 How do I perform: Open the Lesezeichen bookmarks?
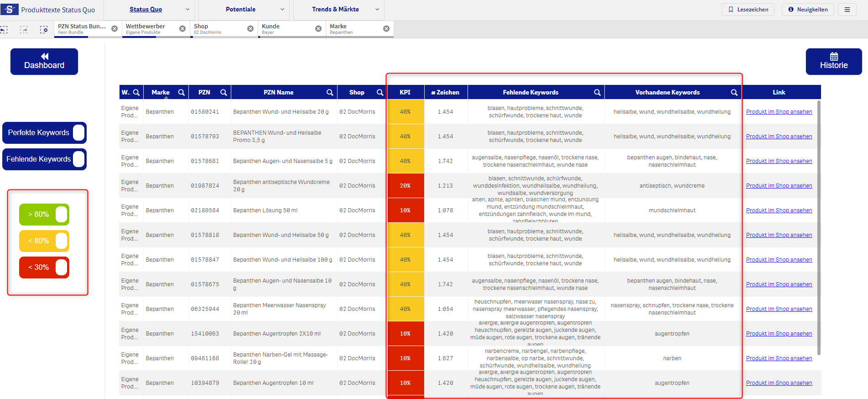click(748, 10)
